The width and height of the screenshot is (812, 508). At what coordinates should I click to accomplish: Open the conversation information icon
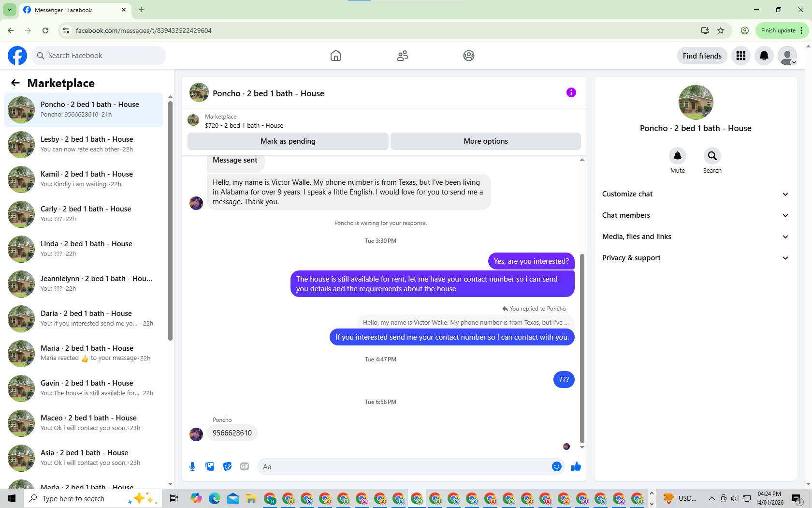point(571,92)
